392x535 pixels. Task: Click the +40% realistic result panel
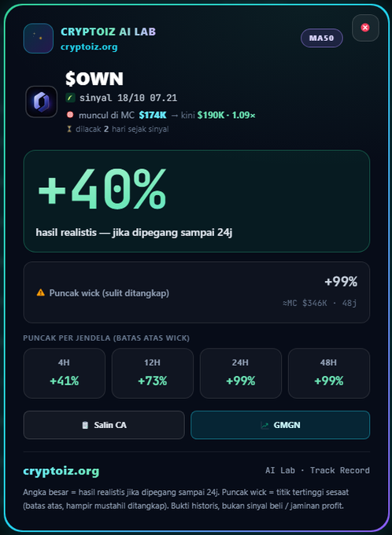pos(197,201)
